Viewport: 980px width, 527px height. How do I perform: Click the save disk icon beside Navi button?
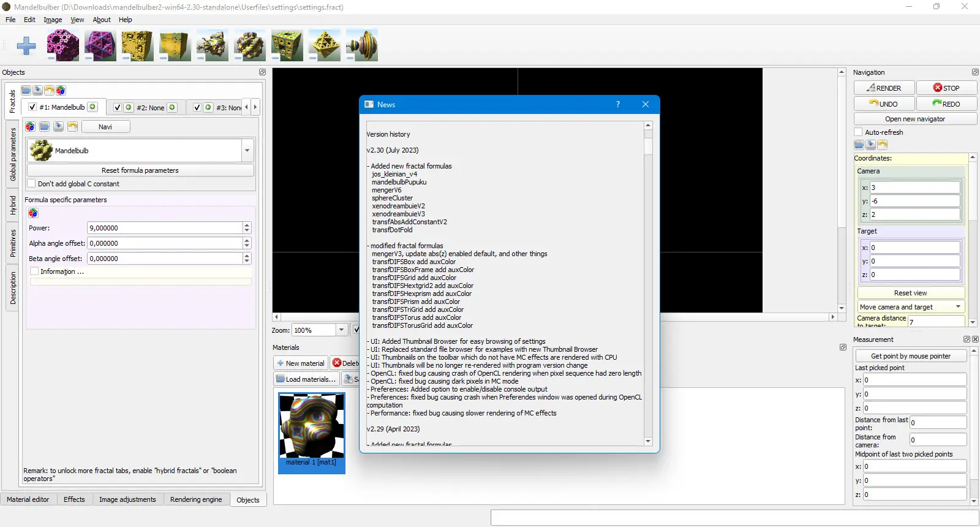(x=58, y=127)
